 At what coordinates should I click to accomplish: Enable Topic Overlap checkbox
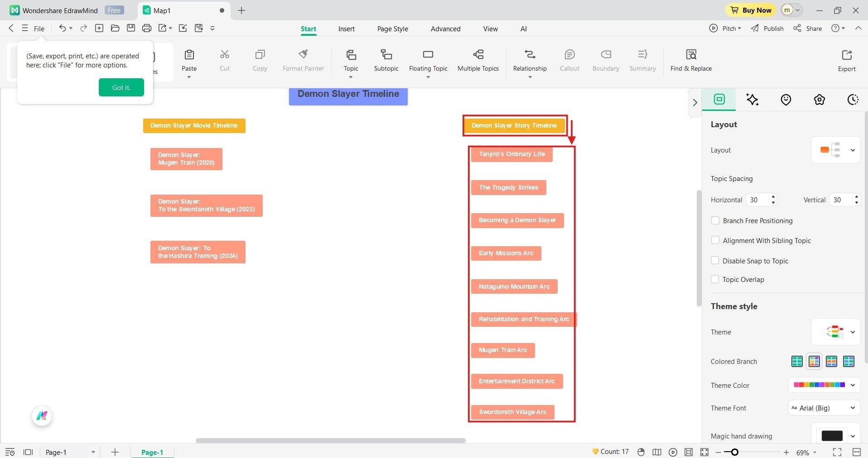(715, 279)
